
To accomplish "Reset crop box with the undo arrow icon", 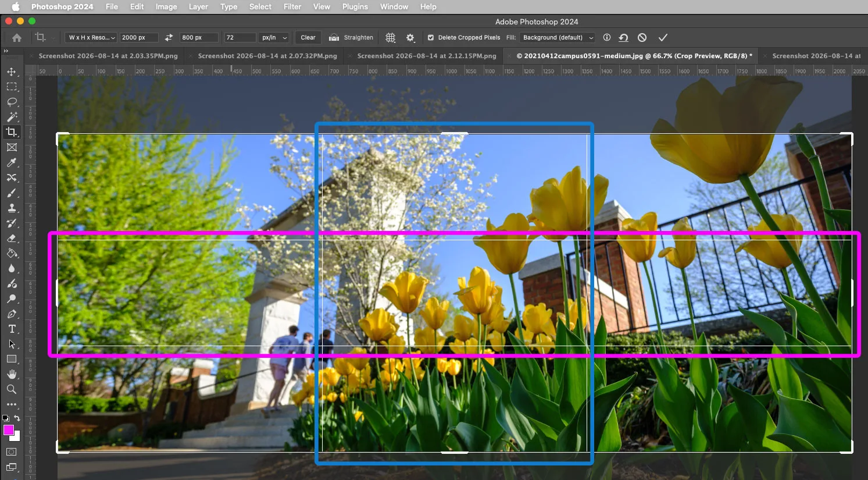I will click(623, 37).
